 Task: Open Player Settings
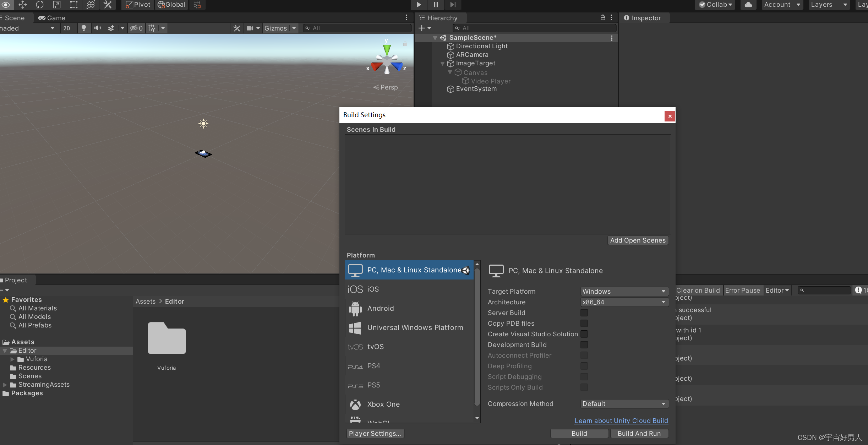click(x=375, y=434)
